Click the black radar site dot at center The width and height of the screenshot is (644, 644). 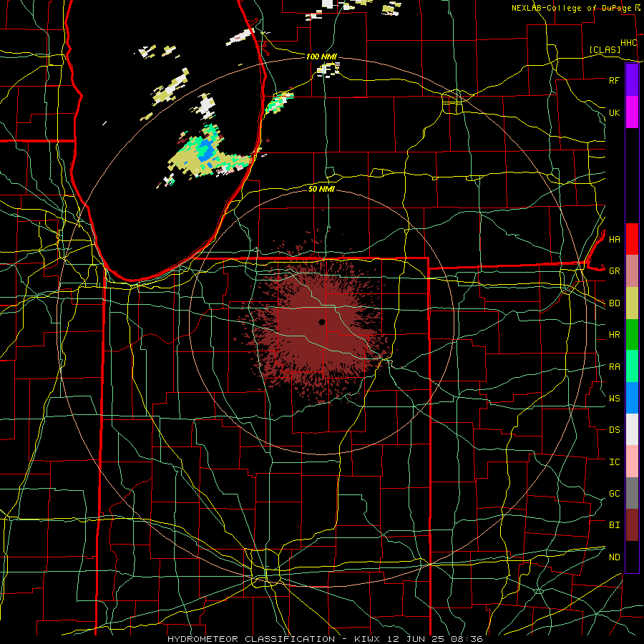point(321,322)
